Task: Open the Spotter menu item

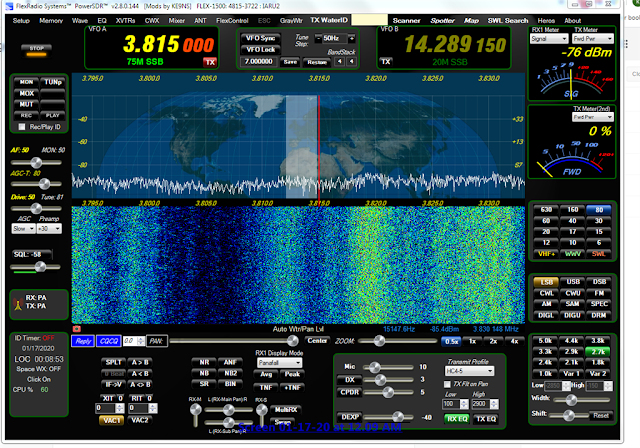Action: pos(442,20)
